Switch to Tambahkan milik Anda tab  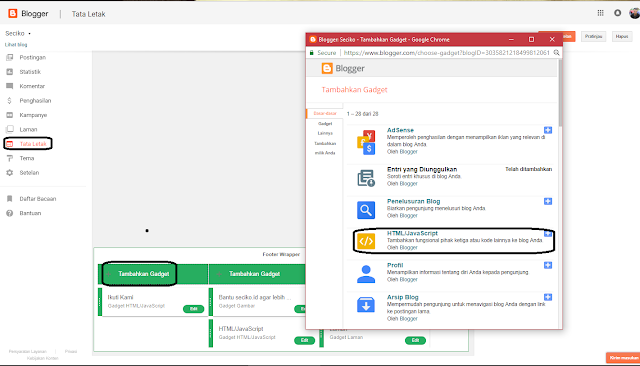(x=325, y=148)
